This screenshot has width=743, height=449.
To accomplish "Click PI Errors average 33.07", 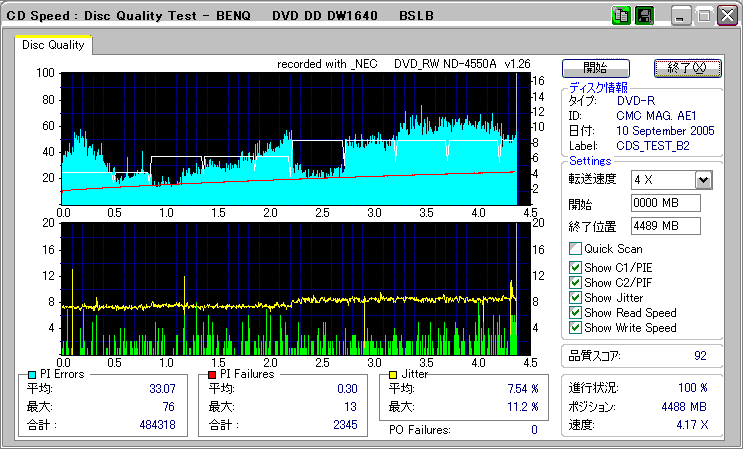I will [x=162, y=389].
